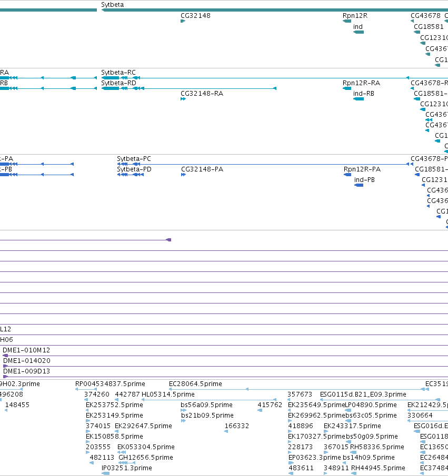This screenshot has width=448, height=476.
Task: Click EST entry 367015
Action: click(336, 447)
